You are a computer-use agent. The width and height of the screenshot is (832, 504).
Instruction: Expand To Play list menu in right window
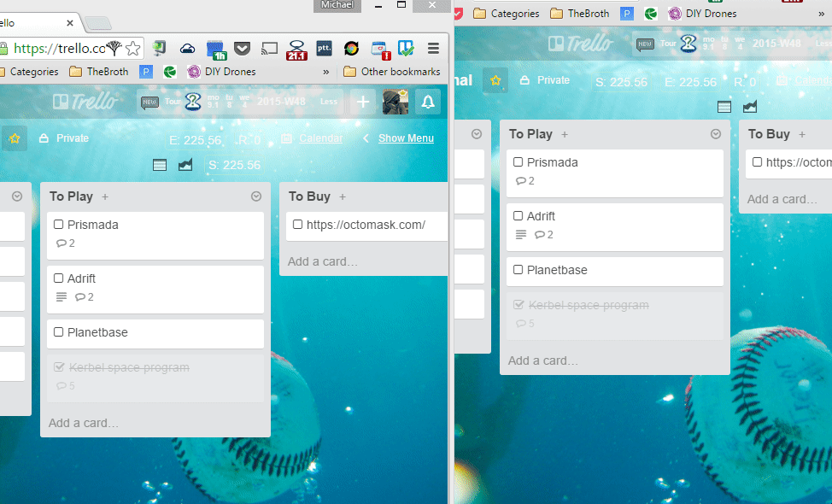716,134
